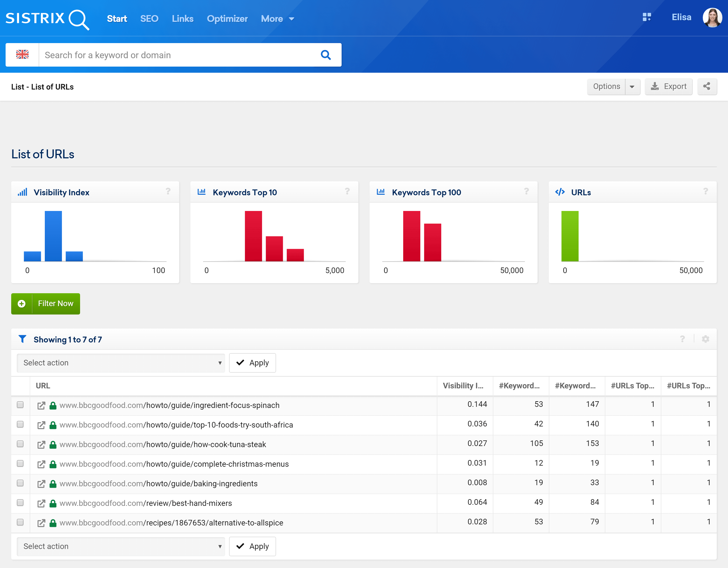Viewport: 728px width, 568px height.
Task: Open help for Keywords Top 10 card
Action: pos(347,192)
